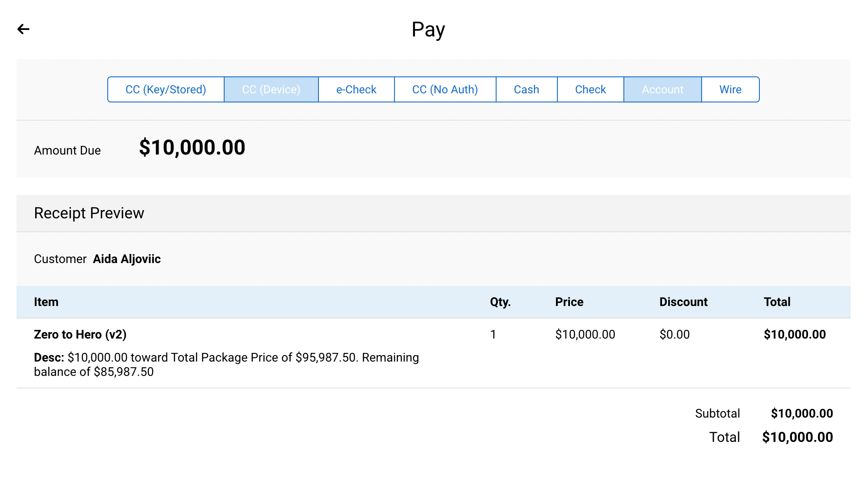The image size is (868, 487).
Task: Select CC (Key/Stored) payment method
Action: point(166,89)
